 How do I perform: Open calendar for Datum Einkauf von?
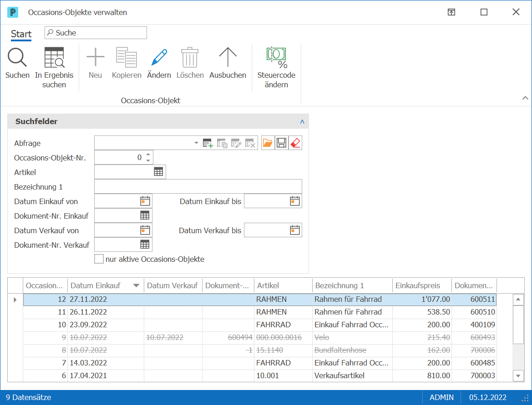(x=145, y=201)
